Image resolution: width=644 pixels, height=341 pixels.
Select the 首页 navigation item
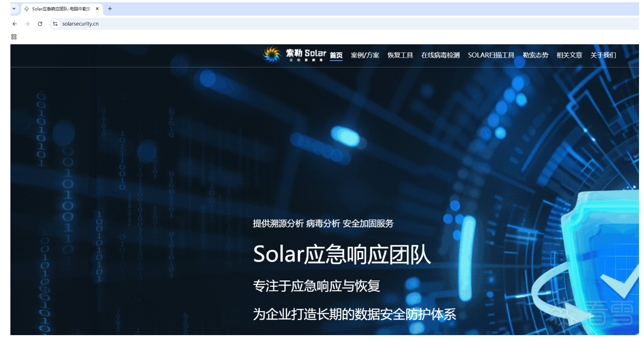pos(336,55)
